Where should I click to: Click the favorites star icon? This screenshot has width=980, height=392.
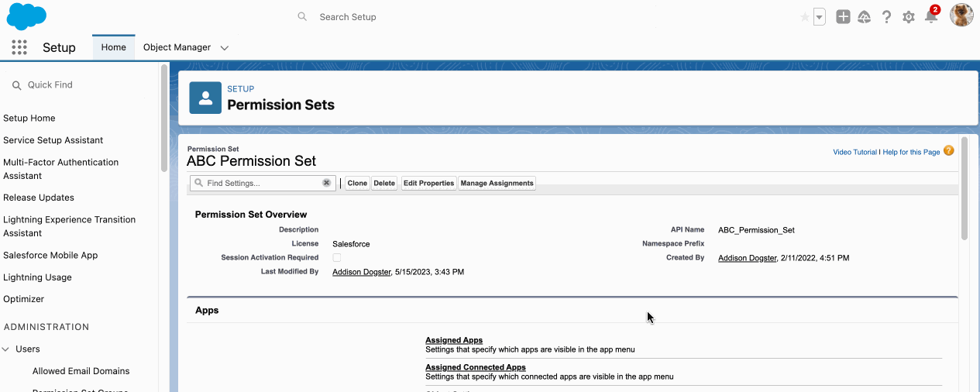coord(805,17)
